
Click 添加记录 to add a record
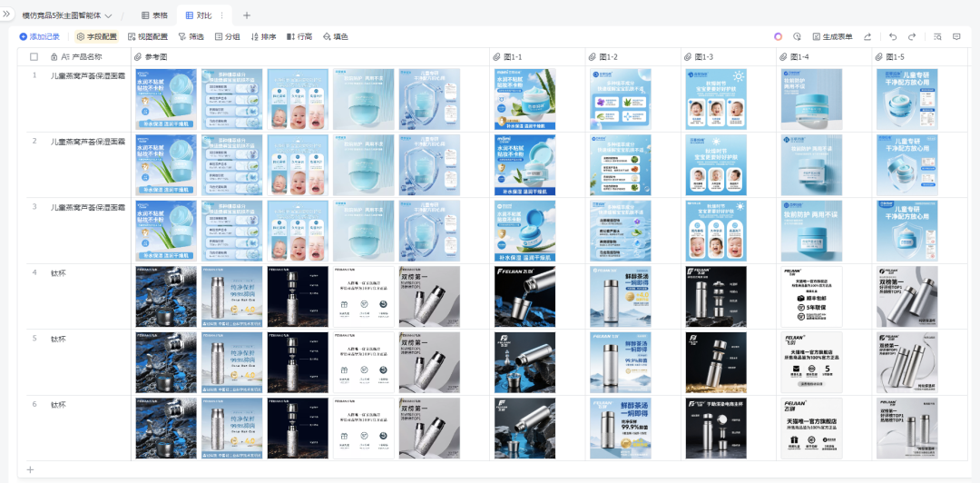point(39,37)
